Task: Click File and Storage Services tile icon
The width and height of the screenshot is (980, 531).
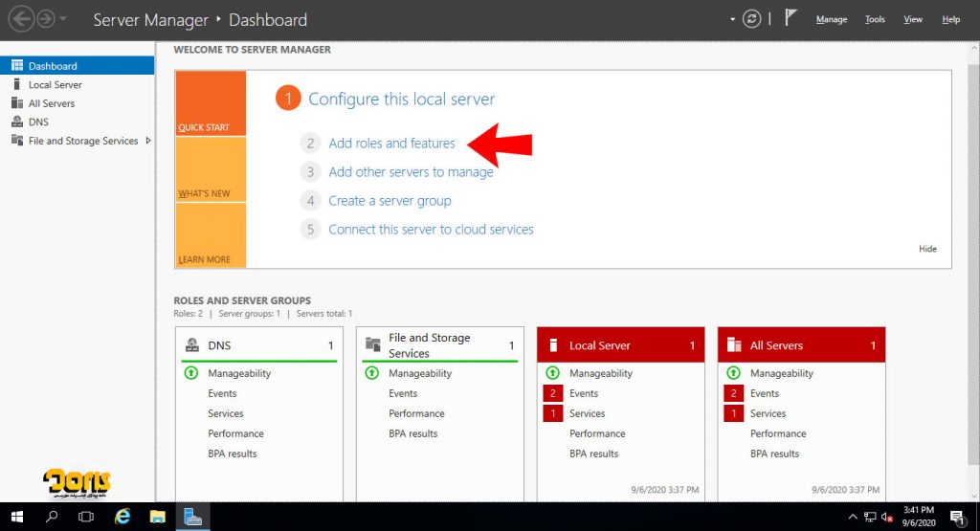Action: tap(372, 344)
